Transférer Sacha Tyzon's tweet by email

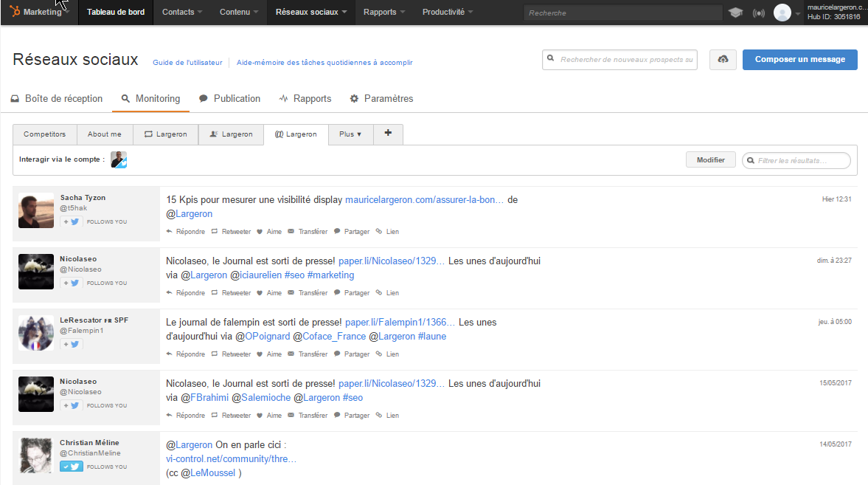pos(308,232)
